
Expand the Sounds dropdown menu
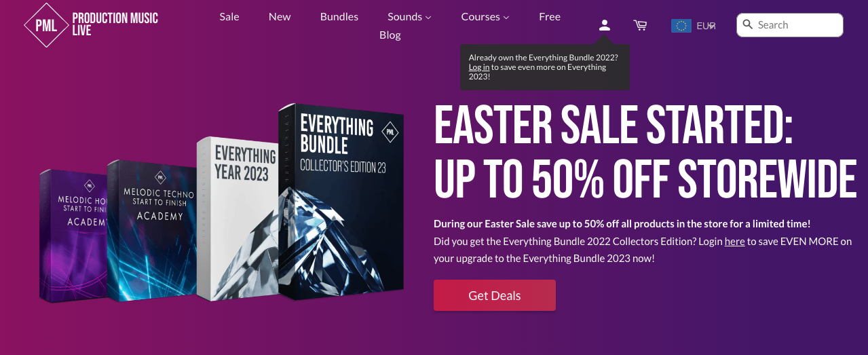pyautogui.click(x=409, y=16)
